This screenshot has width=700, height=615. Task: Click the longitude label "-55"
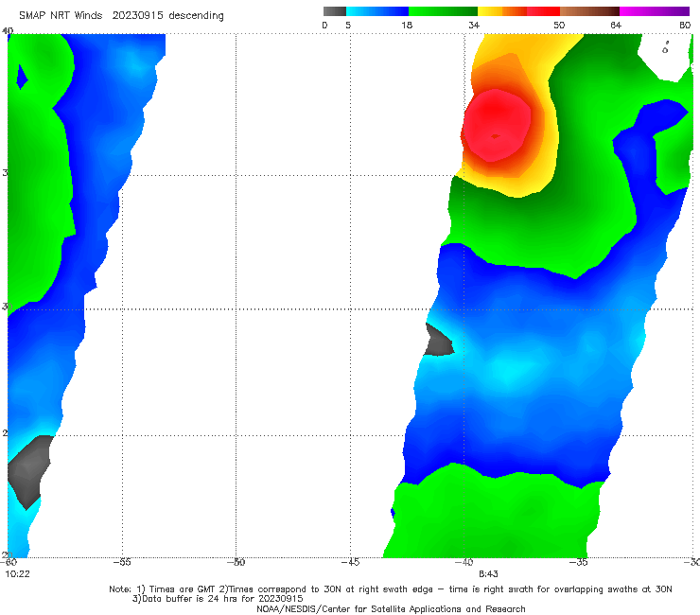[x=122, y=562]
